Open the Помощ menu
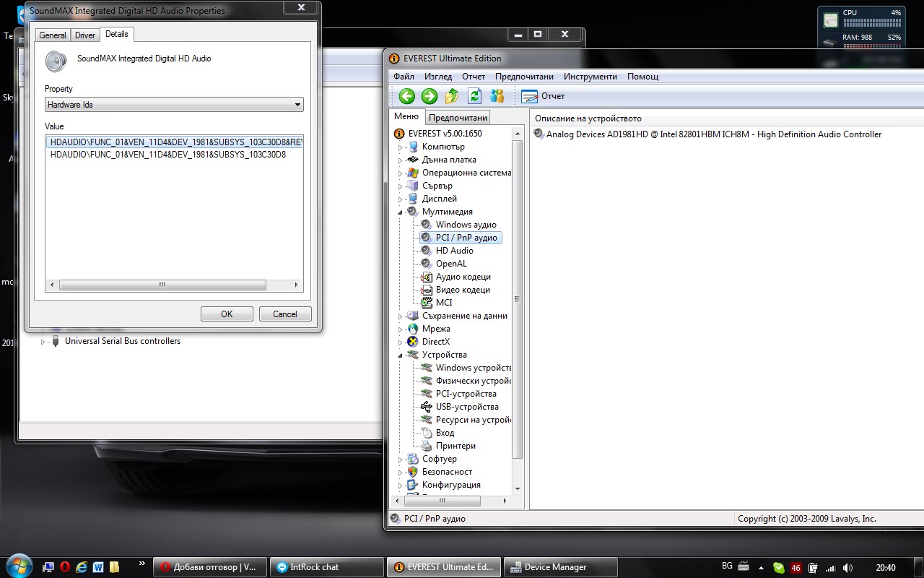Screen dimensions: 924x578 tap(642, 77)
